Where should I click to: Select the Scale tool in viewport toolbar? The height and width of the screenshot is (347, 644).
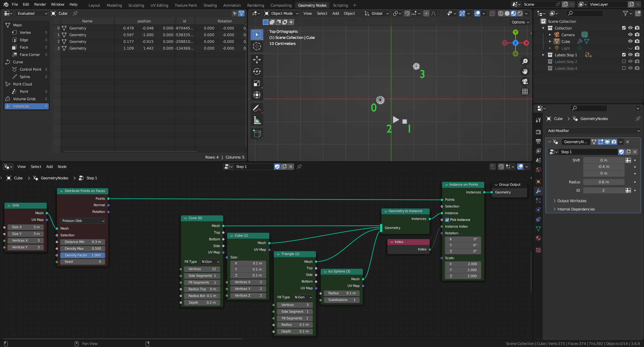257,83
